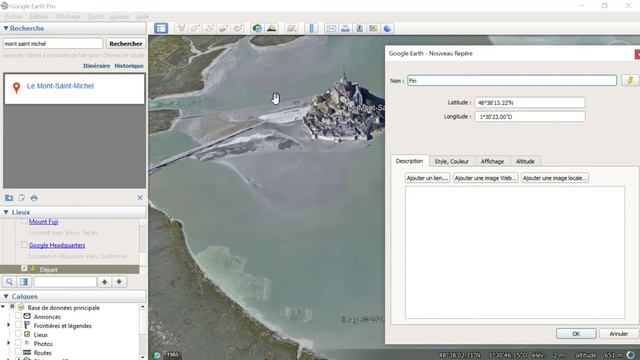640x360 pixels.
Task: Switch to the Altitude tab
Action: pos(525,162)
